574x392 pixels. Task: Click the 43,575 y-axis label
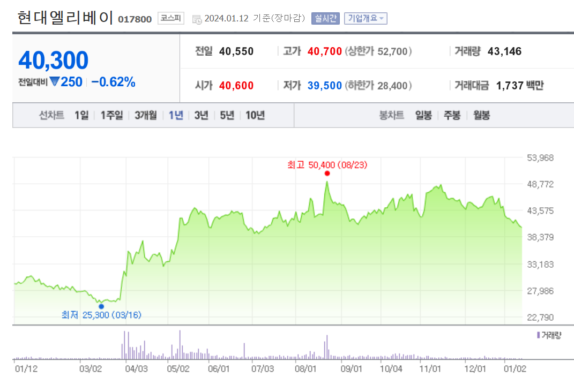540,210
